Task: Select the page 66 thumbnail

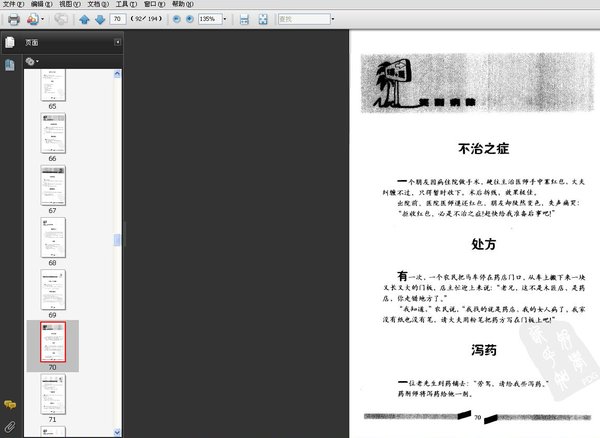Action: [53, 133]
